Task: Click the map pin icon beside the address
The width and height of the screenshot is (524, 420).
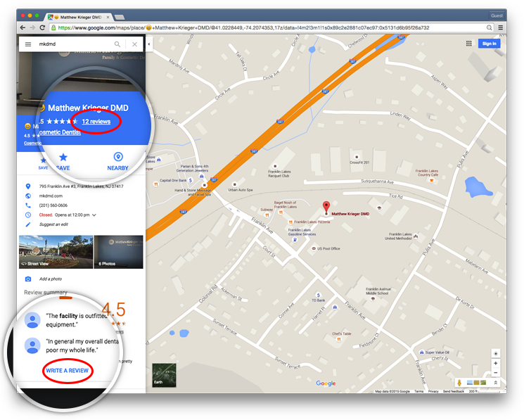Action: 28,186
